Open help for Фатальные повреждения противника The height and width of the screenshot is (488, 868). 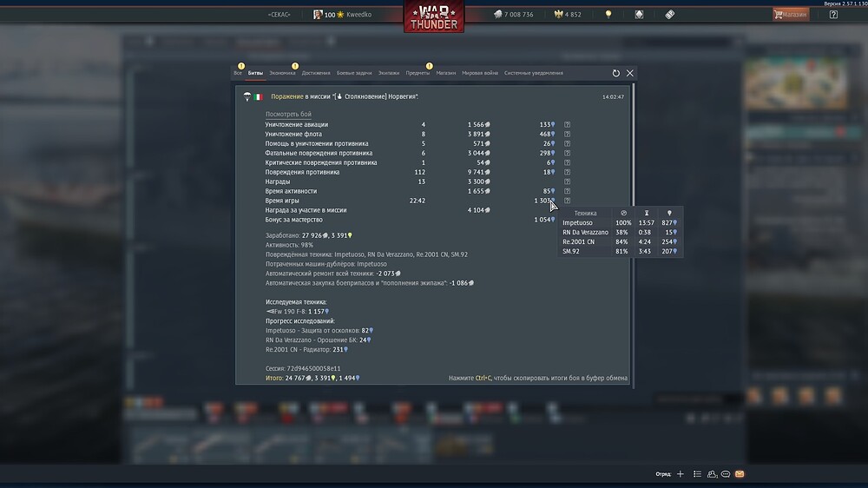click(x=567, y=153)
